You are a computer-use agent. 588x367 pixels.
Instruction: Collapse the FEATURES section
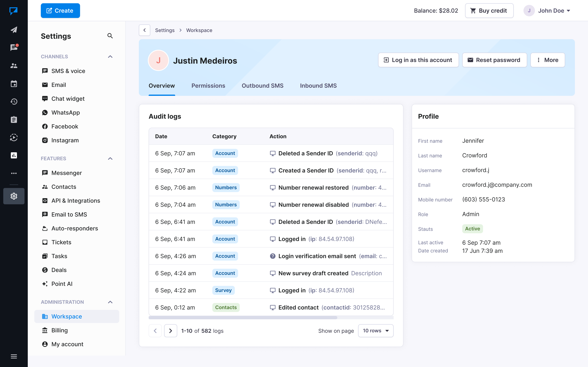pyautogui.click(x=110, y=158)
